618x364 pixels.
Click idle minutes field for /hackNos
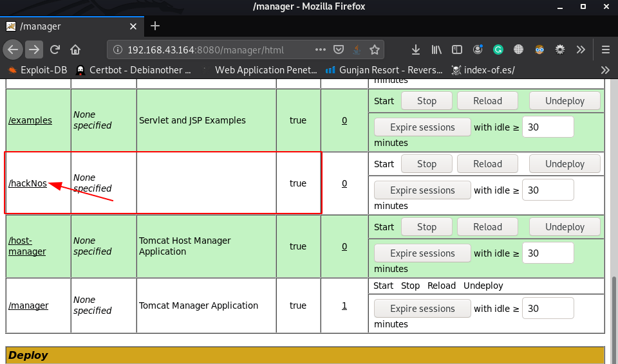pyautogui.click(x=548, y=190)
